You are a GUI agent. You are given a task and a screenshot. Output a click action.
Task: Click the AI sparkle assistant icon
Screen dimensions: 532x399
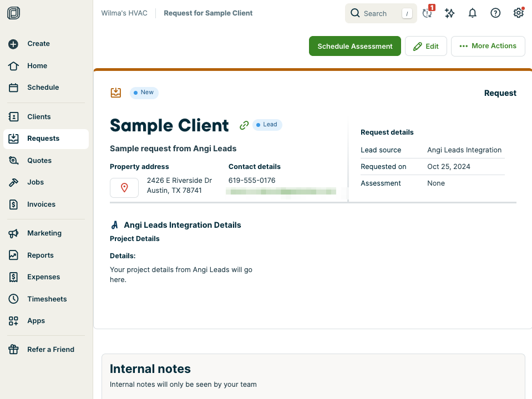[x=449, y=13]
